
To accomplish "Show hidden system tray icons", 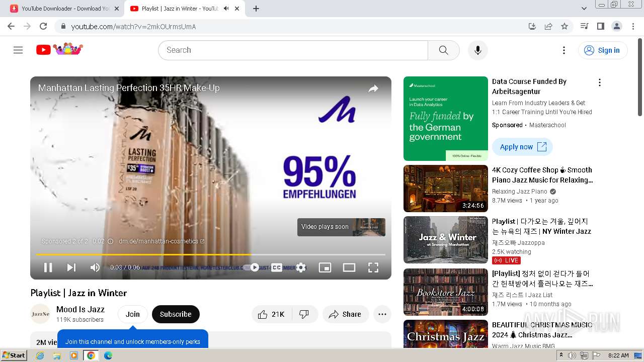I will [561, 355].
